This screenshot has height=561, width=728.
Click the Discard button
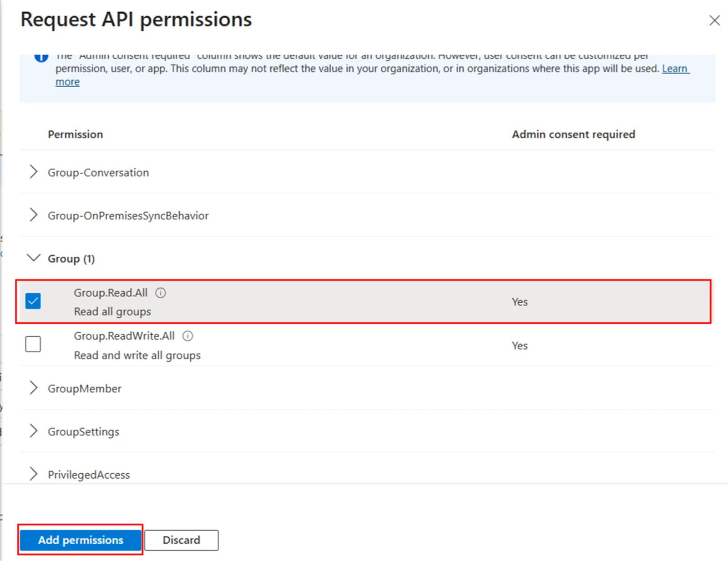click(181, 540)
